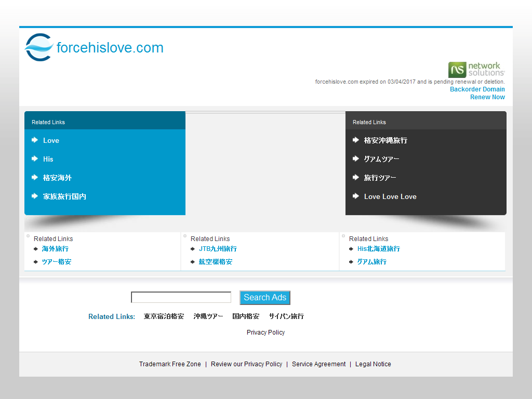Click arrow icon beside His link

pyautogui.click(x=35, y=159)
